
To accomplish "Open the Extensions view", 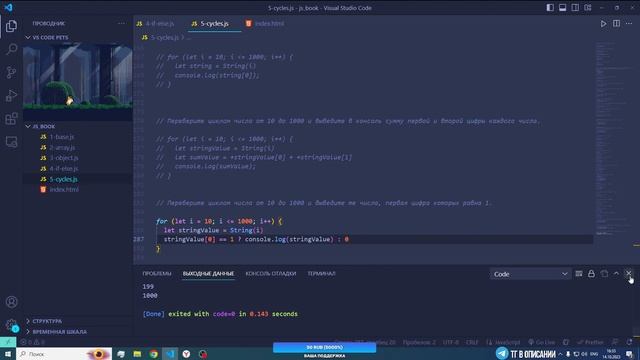I will pyautogui.click(x=11, y=119).
